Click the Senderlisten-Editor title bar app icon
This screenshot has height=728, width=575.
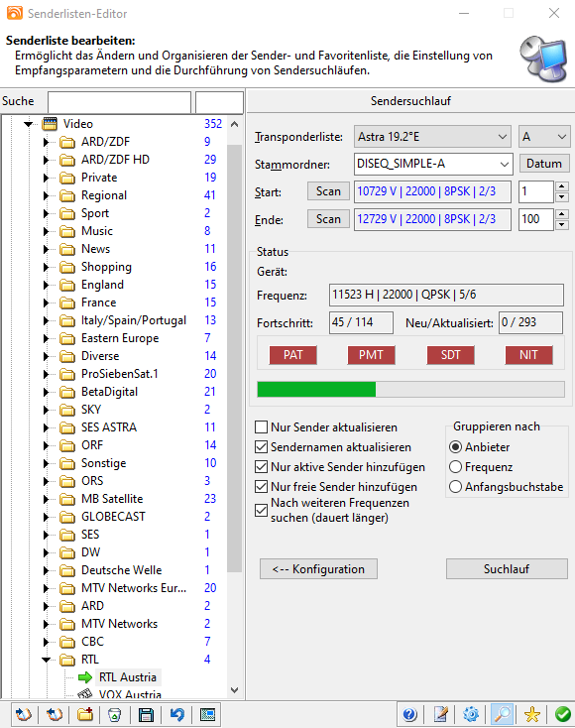(x=15, y=13)
